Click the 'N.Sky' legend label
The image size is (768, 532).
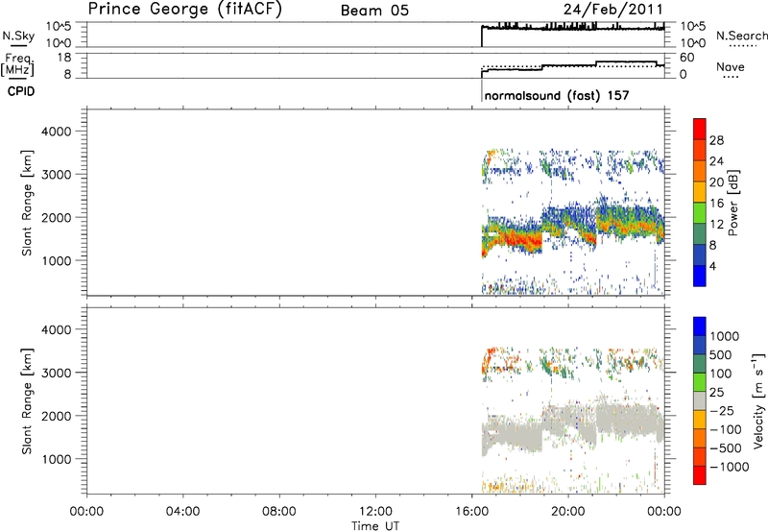click(x=18, y=36)
